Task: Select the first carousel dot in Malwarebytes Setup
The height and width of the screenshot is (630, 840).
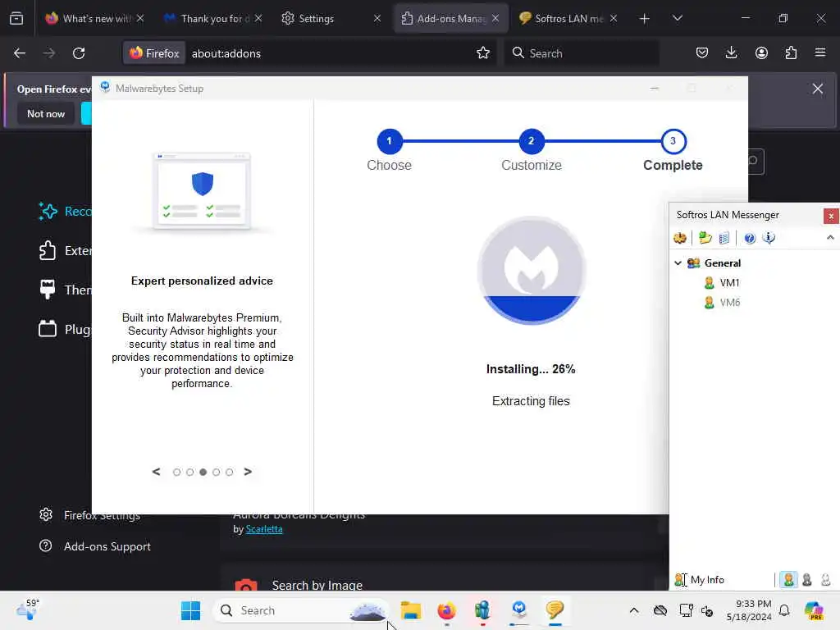Action: [x=177, y=472]
